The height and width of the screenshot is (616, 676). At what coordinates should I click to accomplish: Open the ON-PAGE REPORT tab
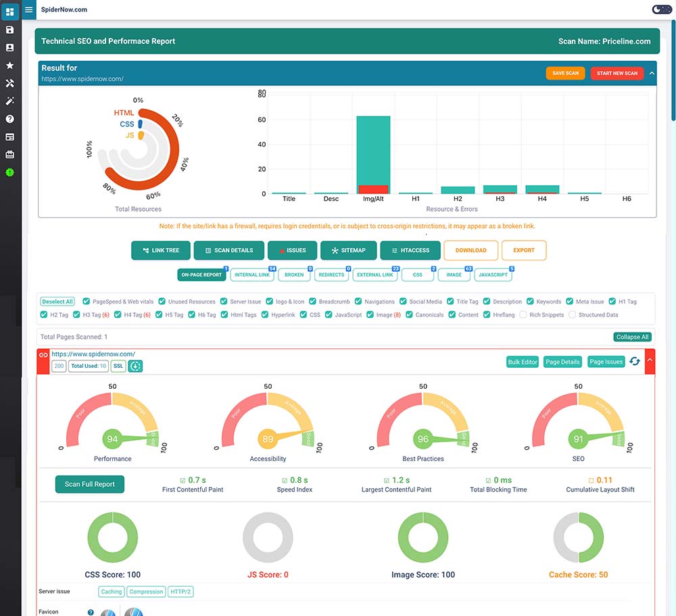[x=201, y=275]
